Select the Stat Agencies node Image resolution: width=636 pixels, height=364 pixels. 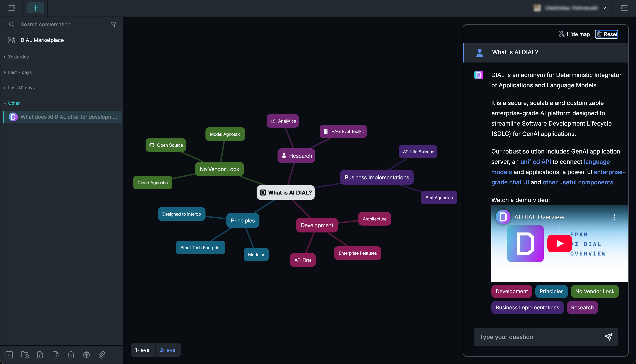(x=439, y=197)
